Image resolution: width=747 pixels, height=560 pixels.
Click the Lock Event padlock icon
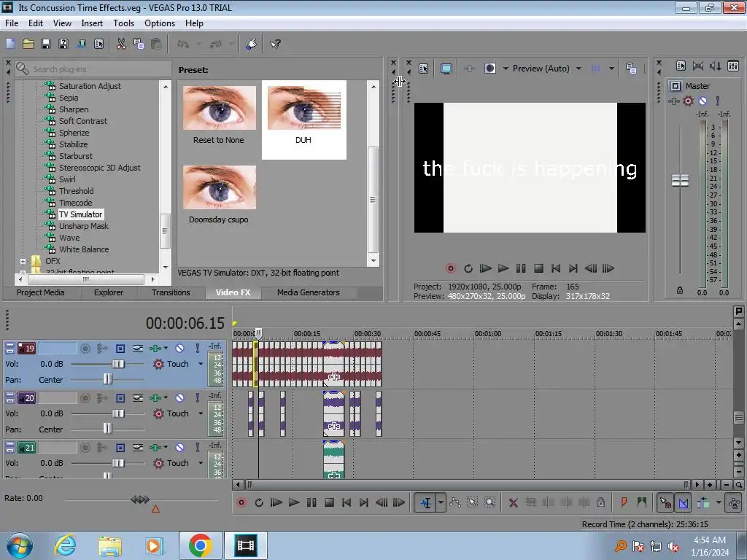click(601, 502)
